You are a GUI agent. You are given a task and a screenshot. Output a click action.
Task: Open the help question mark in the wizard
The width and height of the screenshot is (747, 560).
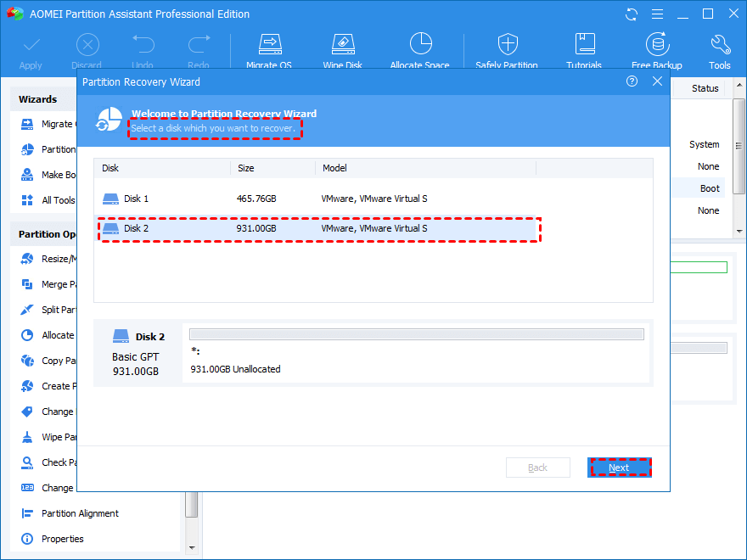[632, 81]
